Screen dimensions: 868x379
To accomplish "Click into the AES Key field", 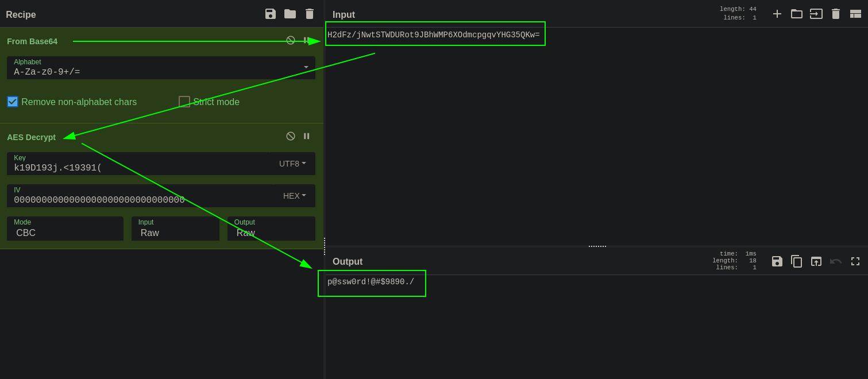I will [138, 164].
